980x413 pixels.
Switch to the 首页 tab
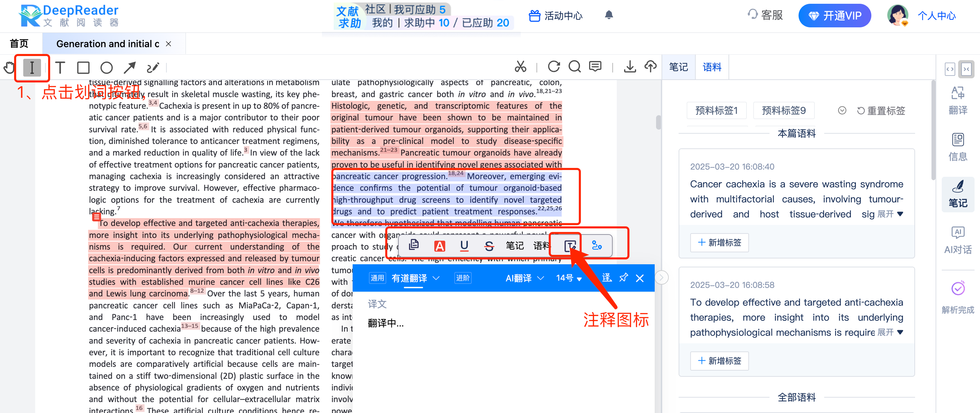[x=19, y=43]
